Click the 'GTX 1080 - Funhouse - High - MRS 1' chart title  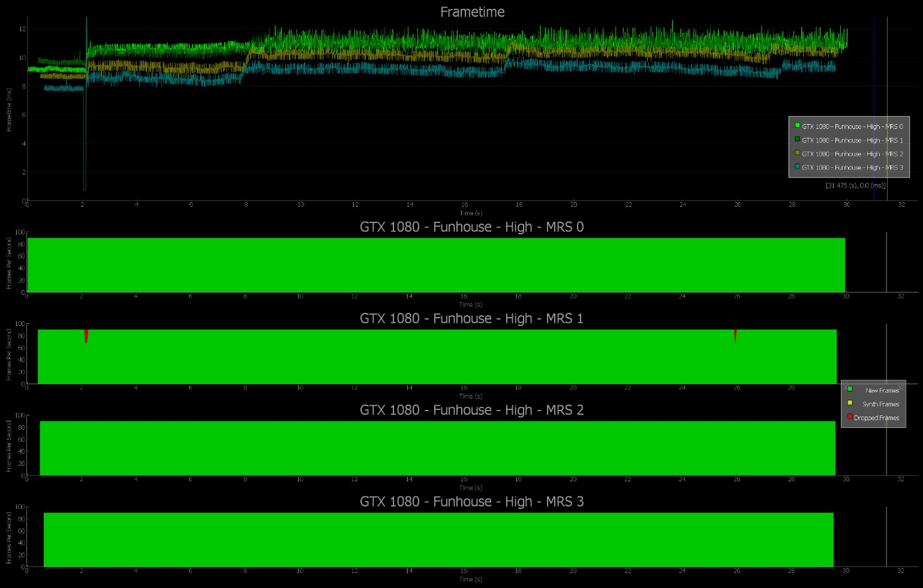tap(471, 319)
